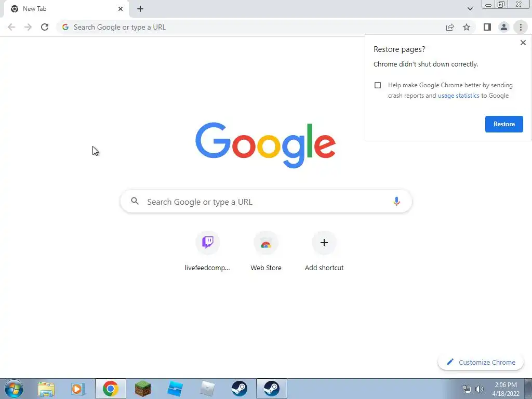The height and width of the screenshot is (399, 532).
Task: Reload the current page
Action: (x=45, y=27)
